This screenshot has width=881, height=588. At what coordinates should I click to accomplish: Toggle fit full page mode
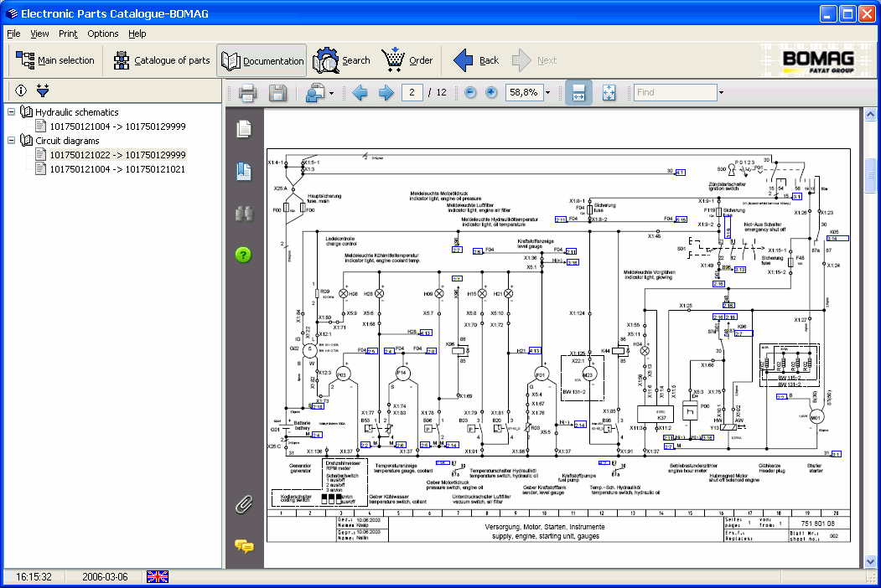[609, 93]
